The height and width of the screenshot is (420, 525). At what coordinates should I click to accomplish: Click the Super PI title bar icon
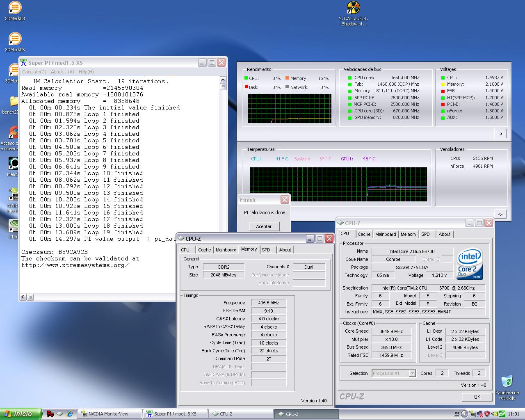point(24,62)
